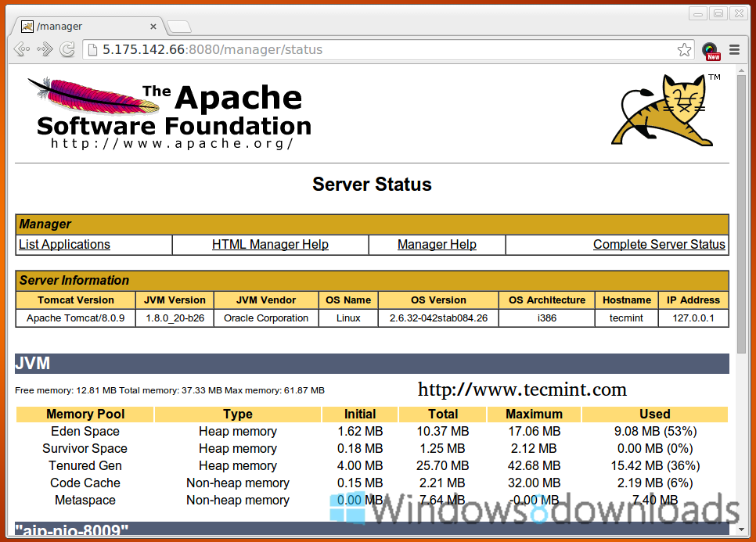Click the Maximum column header
The height and width of the screenshot is (542, 756).
(535, 415)
